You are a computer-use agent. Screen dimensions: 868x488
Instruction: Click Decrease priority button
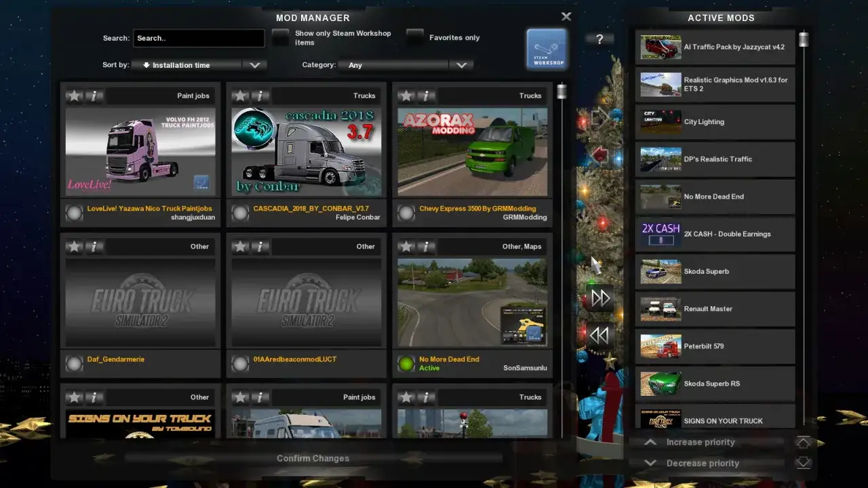pos(707,463)
